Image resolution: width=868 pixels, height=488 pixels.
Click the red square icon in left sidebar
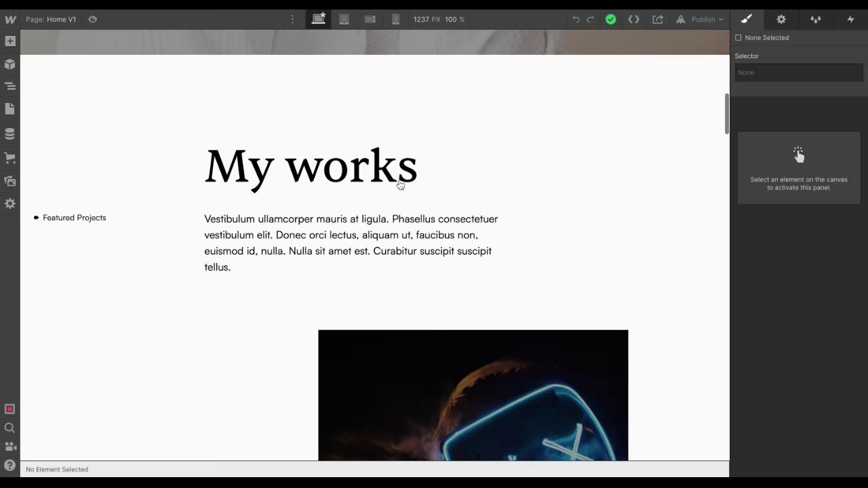tap(9, 409)
